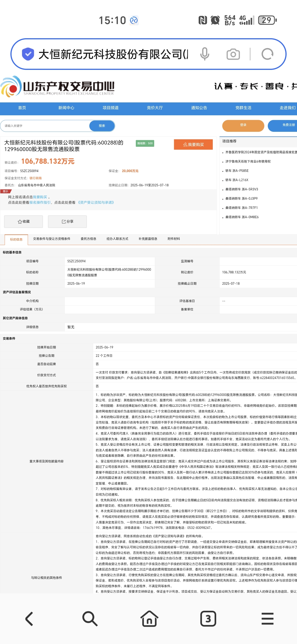This screenshot has width=297, height=644.
Task: Tap the browser address bar text
Action: (x=113, y=54)
